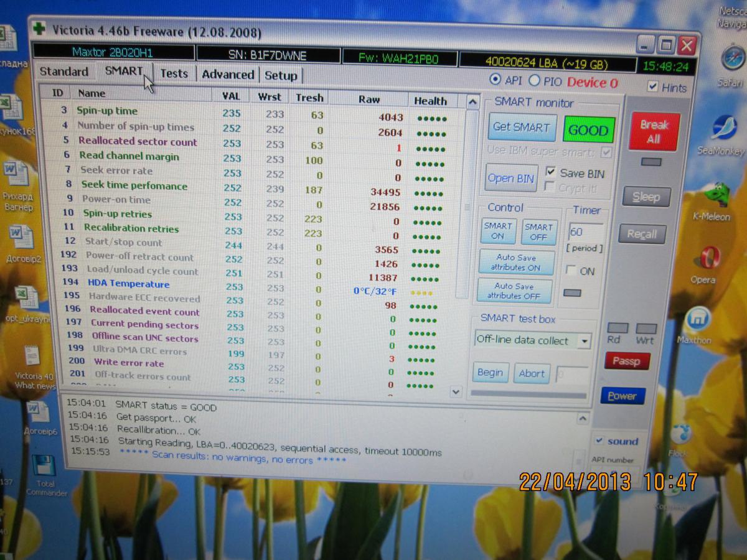Click the Auto Save attributes ON button
Viewport: 747px width, 560px height.
click(x=516, y=262)
